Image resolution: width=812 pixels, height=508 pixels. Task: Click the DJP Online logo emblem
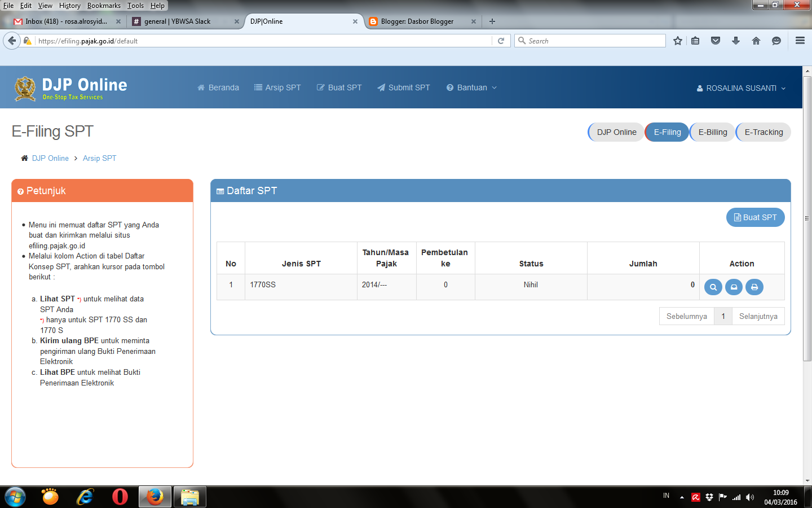(25, 89)
